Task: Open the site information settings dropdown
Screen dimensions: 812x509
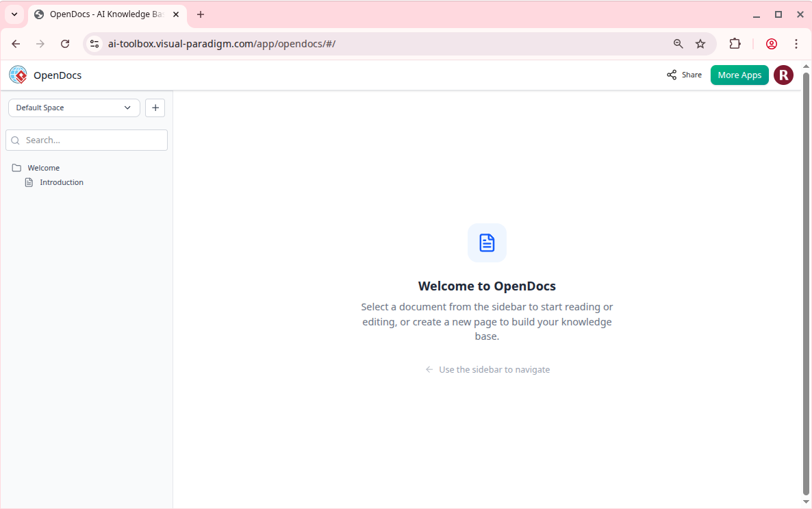Action: 93,43
